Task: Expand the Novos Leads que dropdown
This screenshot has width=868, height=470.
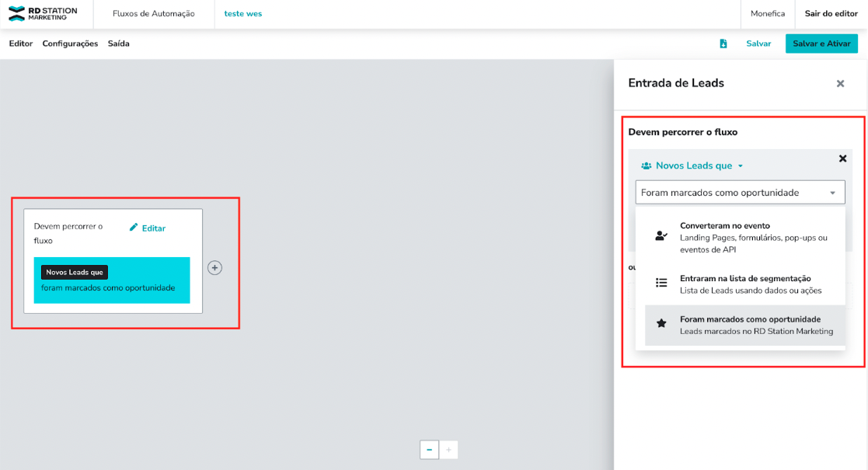Action: tap(692, 165)
